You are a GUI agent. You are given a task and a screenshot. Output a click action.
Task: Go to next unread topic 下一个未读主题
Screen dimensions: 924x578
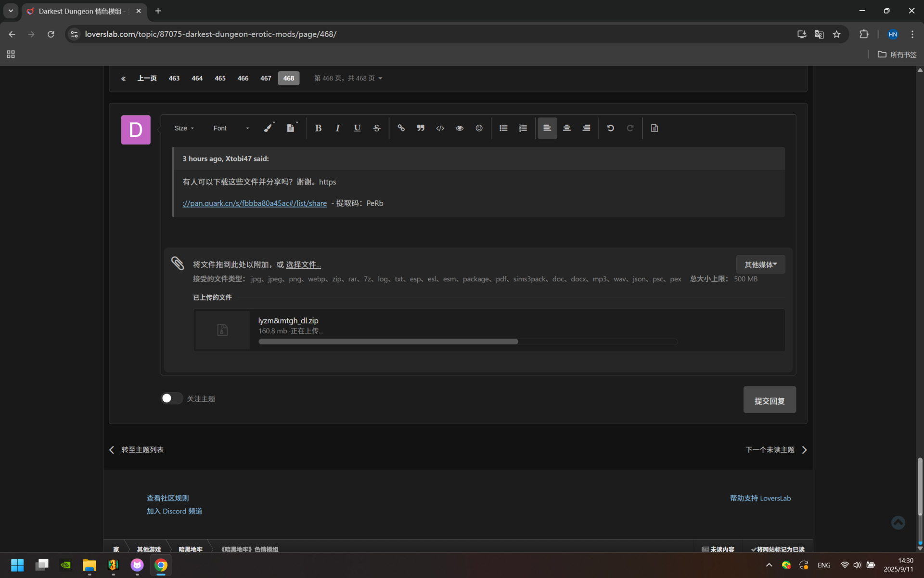pos(776,449)
